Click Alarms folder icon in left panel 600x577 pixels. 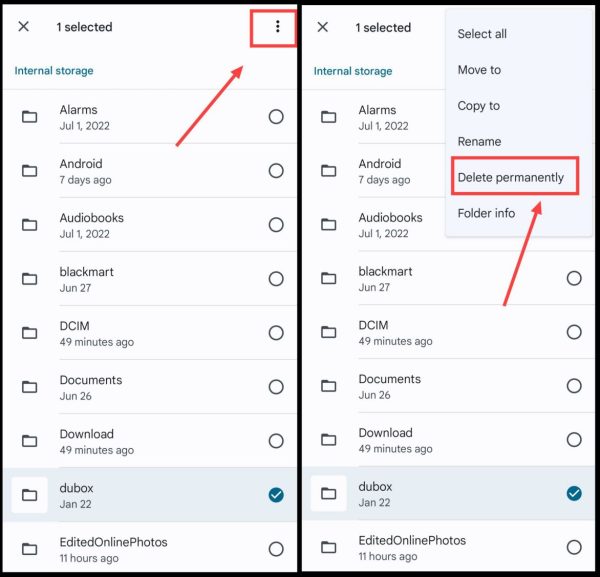[x=29, y=116]
